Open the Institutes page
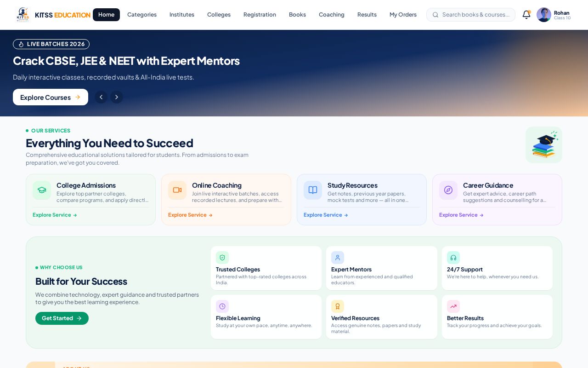588x368 pixels. 182,15
